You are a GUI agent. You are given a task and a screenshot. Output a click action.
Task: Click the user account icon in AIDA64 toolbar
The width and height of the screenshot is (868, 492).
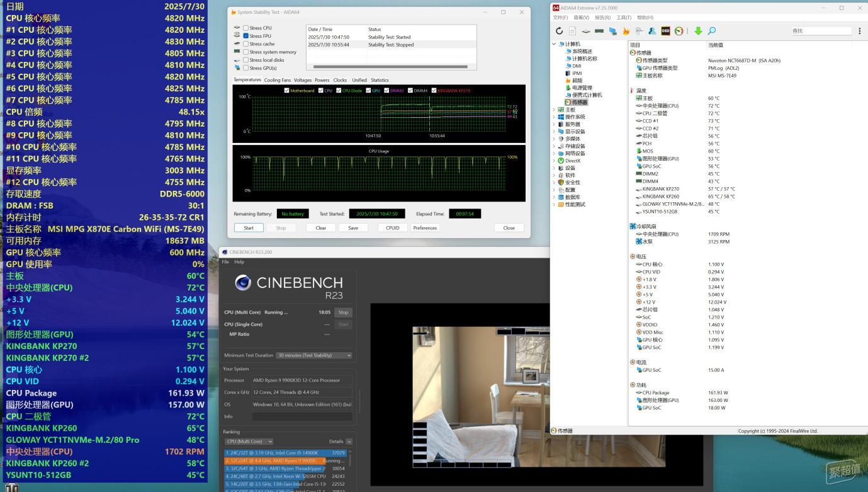click(652, 31)
